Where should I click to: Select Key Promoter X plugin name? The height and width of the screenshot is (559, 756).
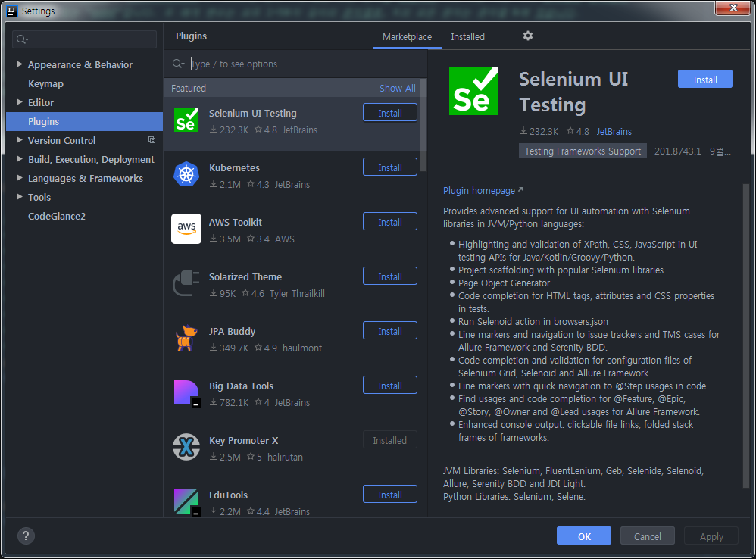coord(243,440)
